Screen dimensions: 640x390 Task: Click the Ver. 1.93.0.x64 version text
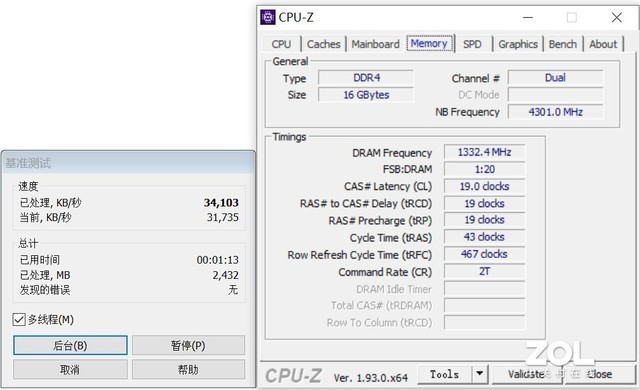click(x=371, y=378)
